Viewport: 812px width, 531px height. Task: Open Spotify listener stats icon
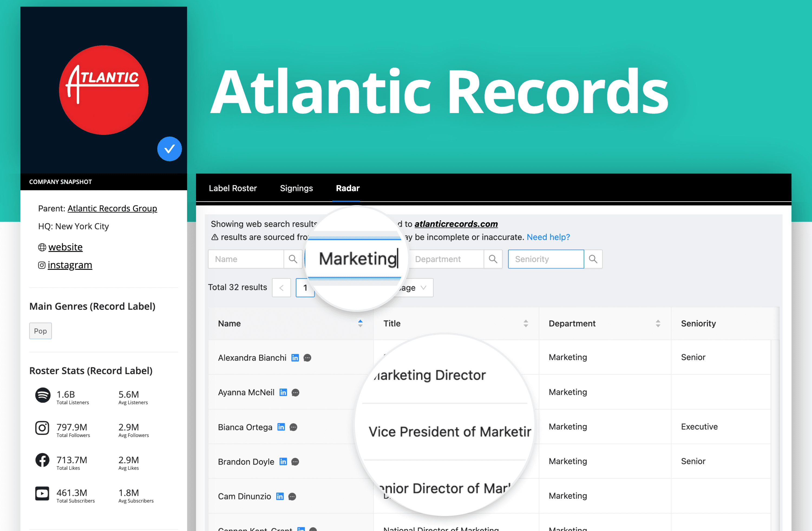pyautogui.click(x=42, y=396)
